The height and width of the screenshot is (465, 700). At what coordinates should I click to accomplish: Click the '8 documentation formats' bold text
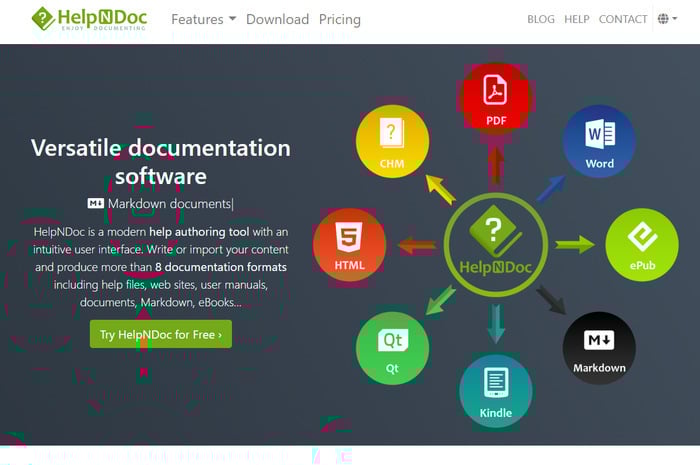click(x=221, y=267)
